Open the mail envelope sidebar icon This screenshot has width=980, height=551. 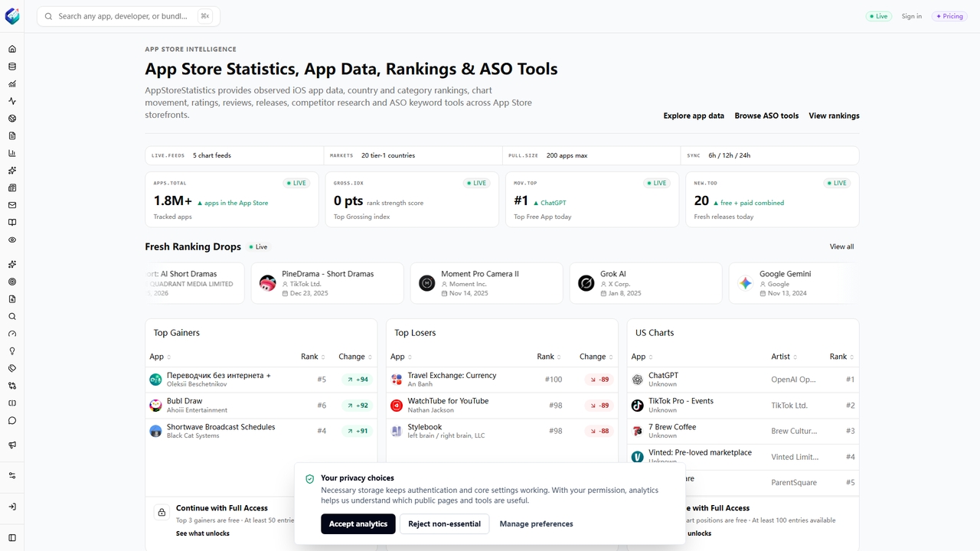[x=11, y=205]
